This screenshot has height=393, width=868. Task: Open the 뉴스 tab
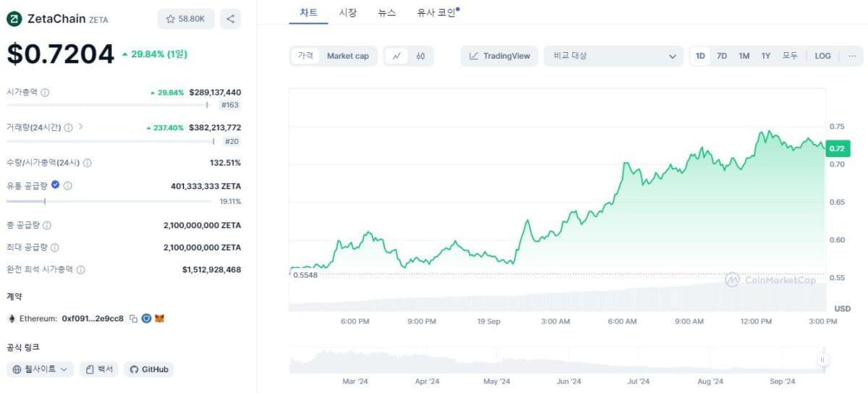386,12
